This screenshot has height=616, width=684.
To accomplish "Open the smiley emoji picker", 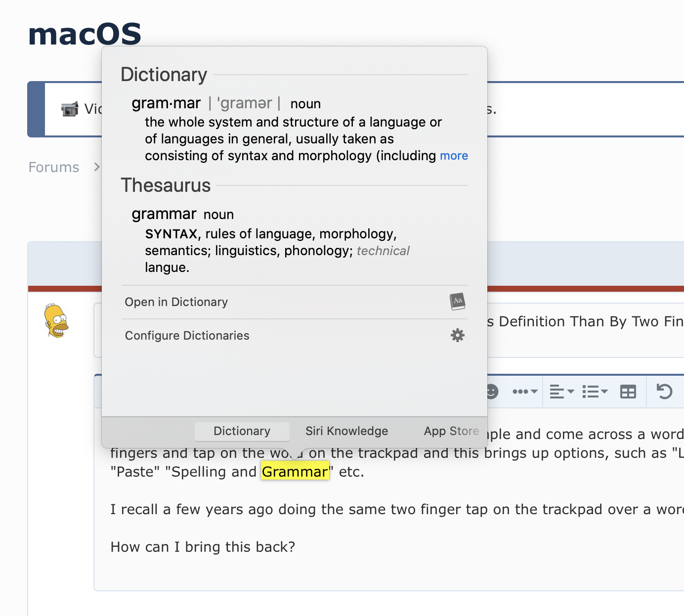I will coord(492,392).
